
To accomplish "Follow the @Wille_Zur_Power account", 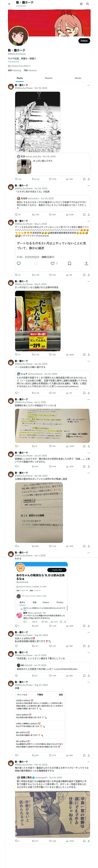I will (84, 41).
